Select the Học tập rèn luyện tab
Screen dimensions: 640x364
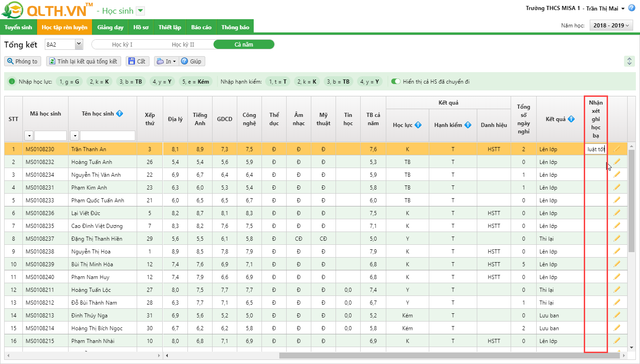pyautogui.click(x=64, y=27)
